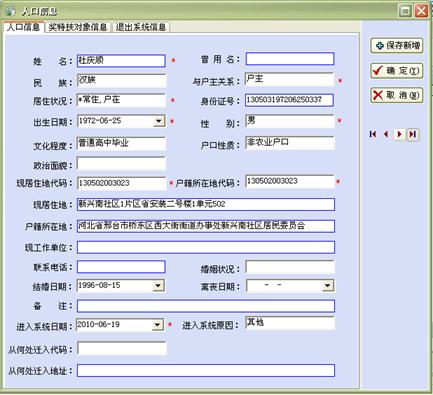Cancel with the 取消 X button
The height and width of the screenshot is (395, 433).
pyautogui.click(x=397, y=95)
